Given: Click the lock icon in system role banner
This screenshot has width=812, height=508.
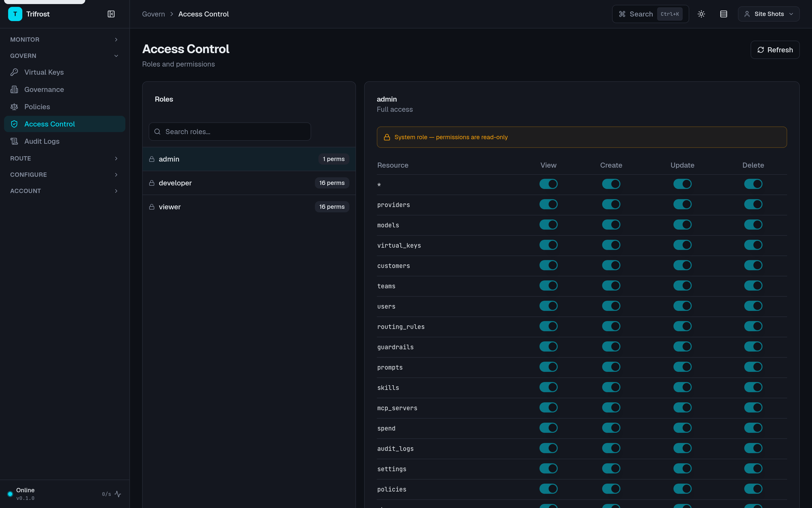Looking at the screenshot, I should [387, 137].
